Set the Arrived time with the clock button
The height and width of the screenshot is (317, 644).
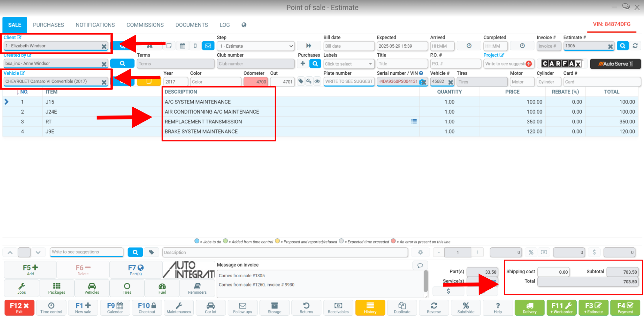coord(469,46)
